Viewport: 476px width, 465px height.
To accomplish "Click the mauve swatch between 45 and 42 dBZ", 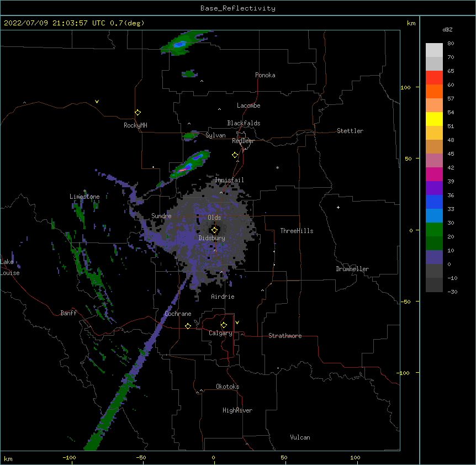I will pyautogui.click(x=434, y=161).
